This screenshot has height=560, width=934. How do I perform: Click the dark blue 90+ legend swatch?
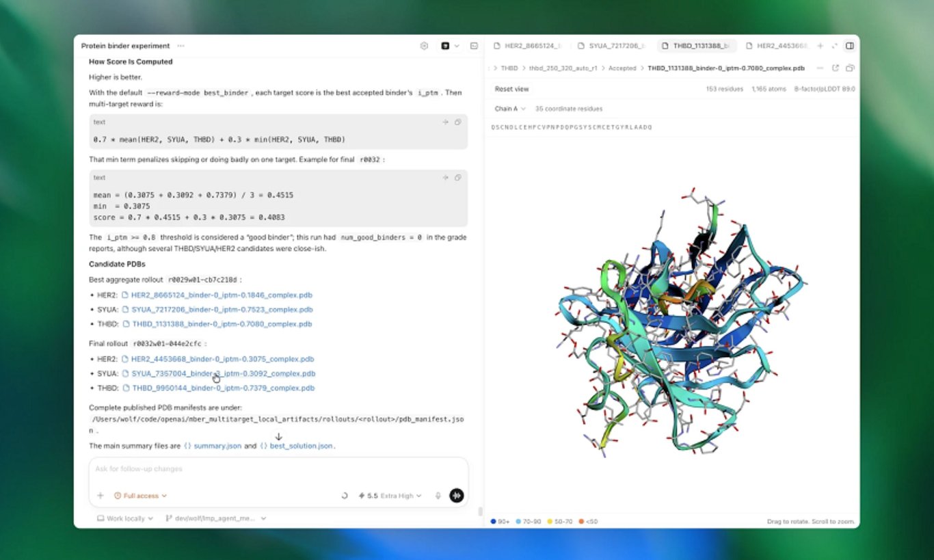[x=494, y=522]
